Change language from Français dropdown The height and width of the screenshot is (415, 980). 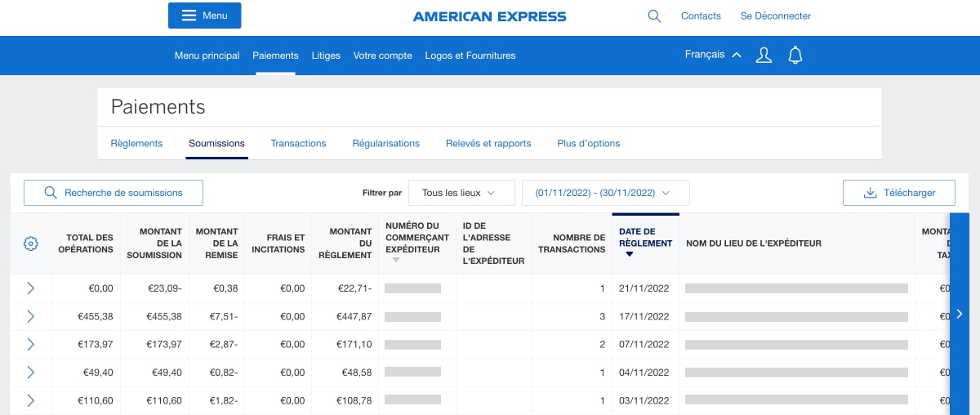(x=713, y=55)
